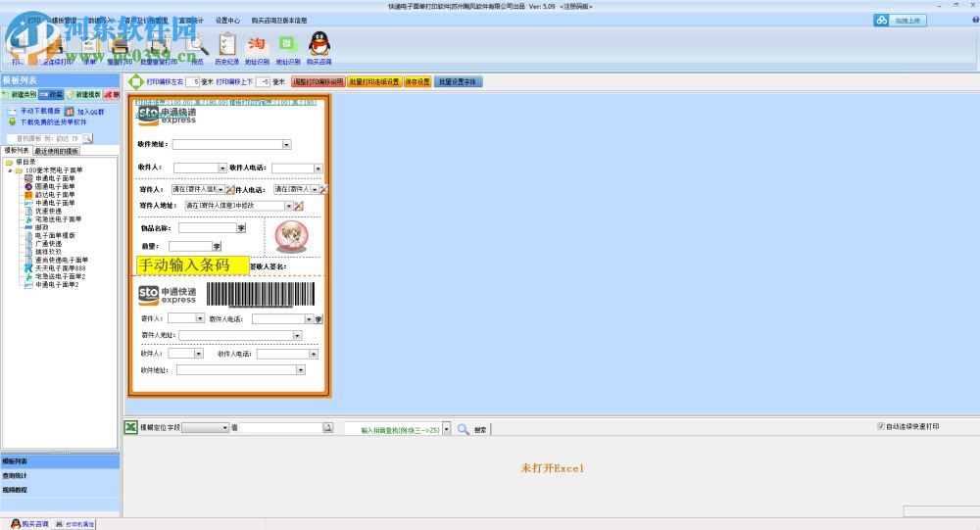Click the barcode on the label template
Screen dimensions: 980x530
click(261, 294)
